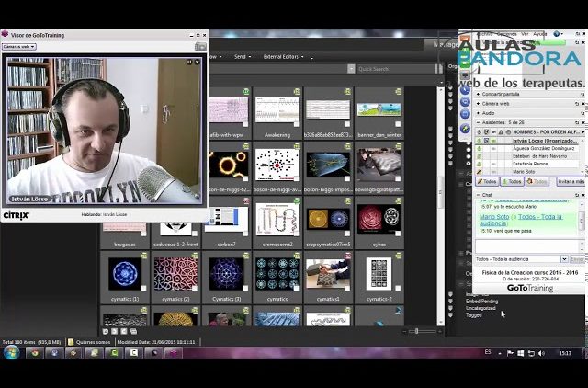Select the cromosoma2 thumbnail
The height and width of the screenshot is (388, 588).
point(277,219)
